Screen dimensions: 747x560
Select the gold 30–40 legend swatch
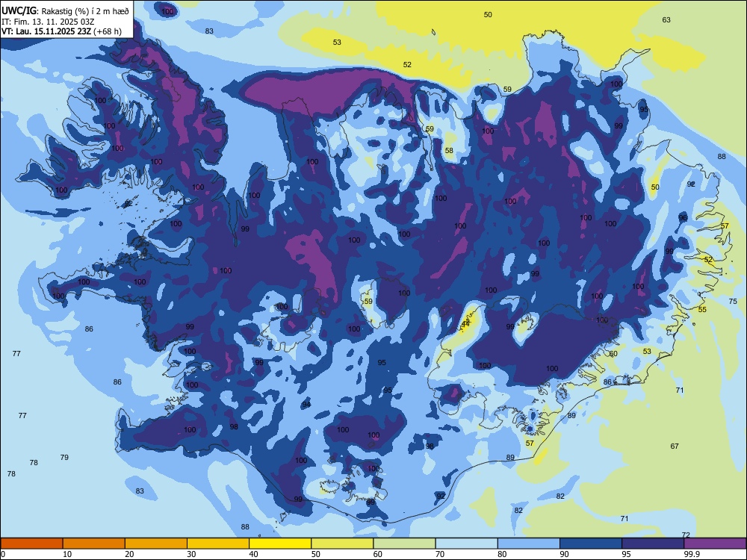click(x=218, y=544)
